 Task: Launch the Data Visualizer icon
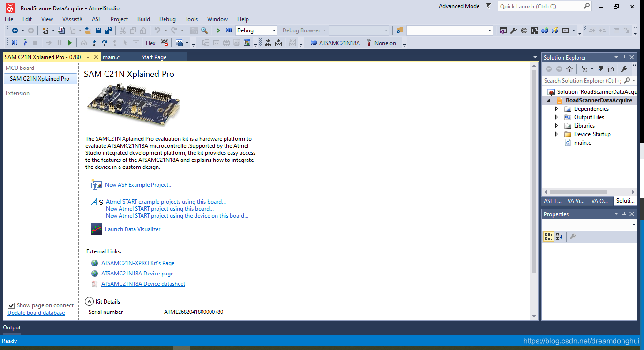coord(96,229)
